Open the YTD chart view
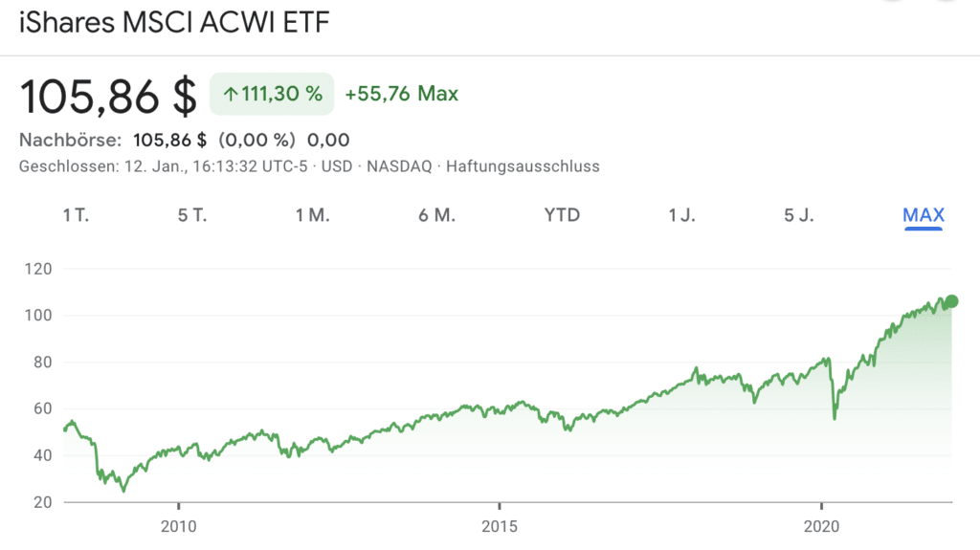980x550 pixels. (x=562, y=215)
